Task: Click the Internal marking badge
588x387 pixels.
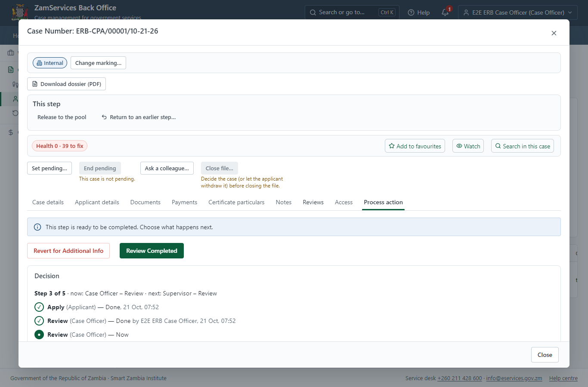Action: tap(50, 63)
